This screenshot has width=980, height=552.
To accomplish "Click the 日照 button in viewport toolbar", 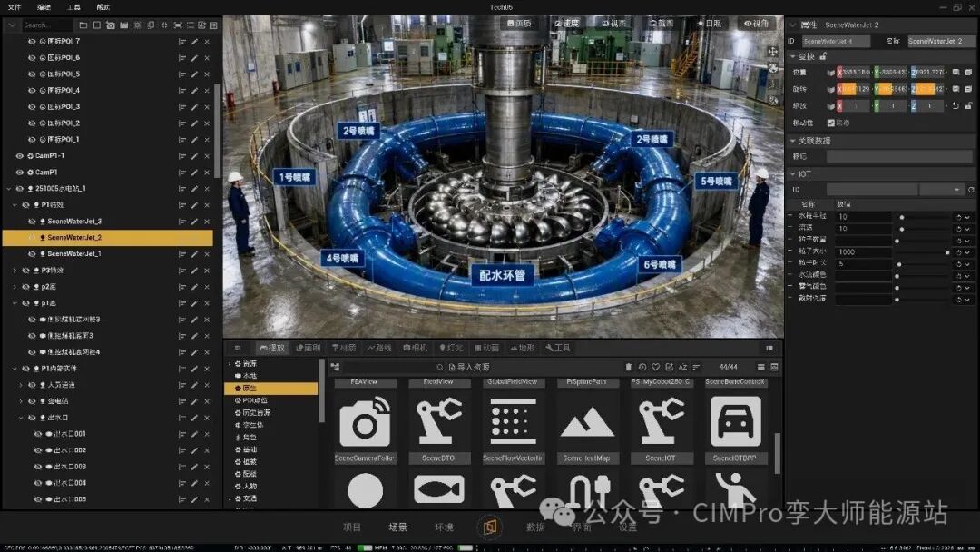I will click(710, 23).
